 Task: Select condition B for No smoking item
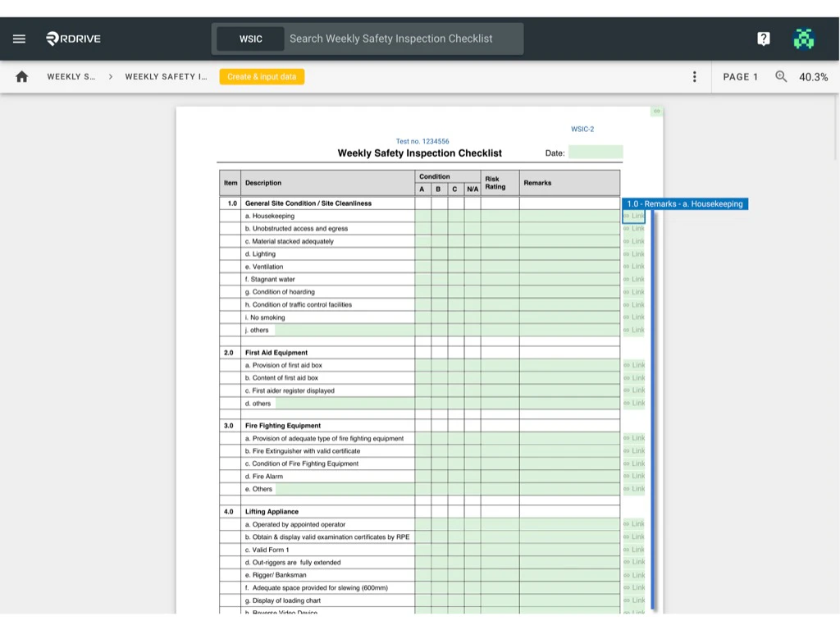[x=437, y=317]
